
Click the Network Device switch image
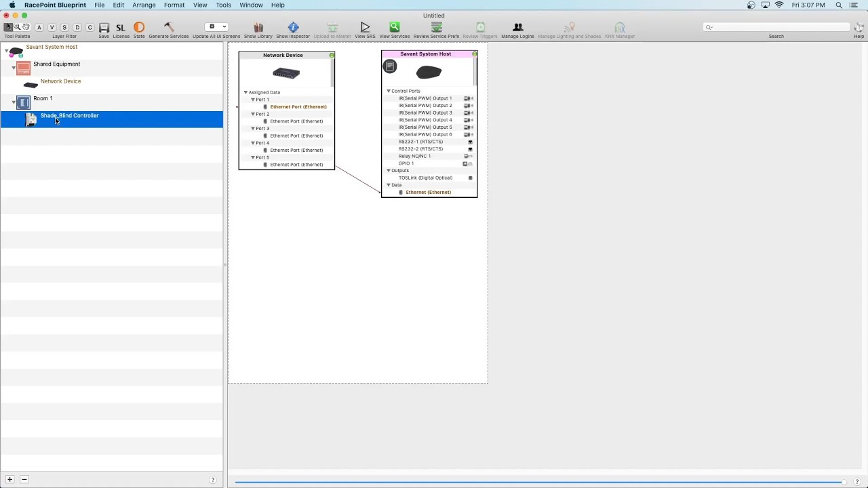(x=286, y=73)
